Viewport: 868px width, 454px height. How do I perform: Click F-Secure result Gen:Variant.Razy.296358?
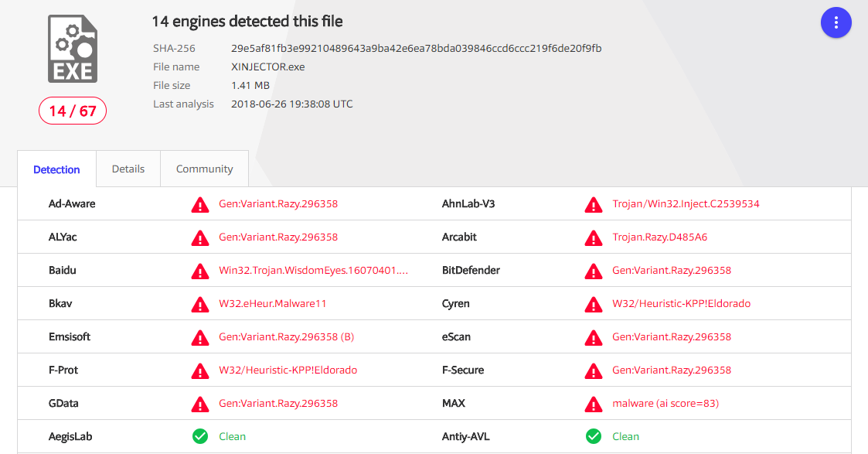[x=672, y=370]
